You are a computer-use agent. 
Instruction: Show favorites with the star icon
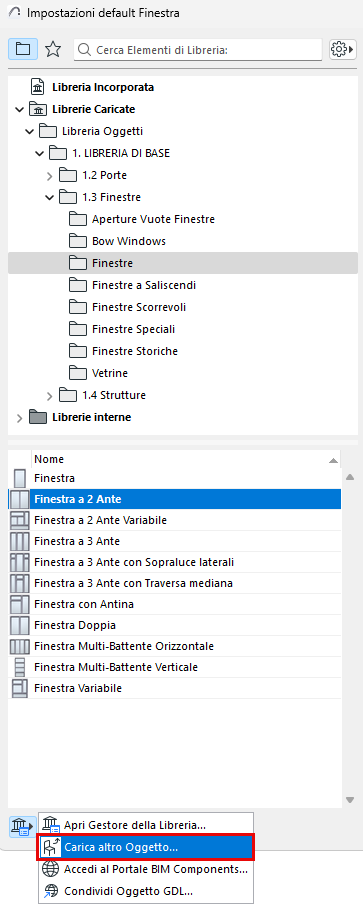(x=53, y=50)
